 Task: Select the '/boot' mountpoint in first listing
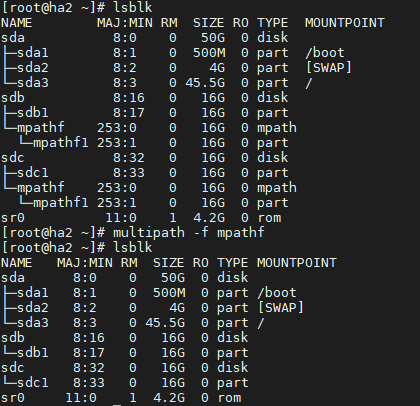click(324, 53)
